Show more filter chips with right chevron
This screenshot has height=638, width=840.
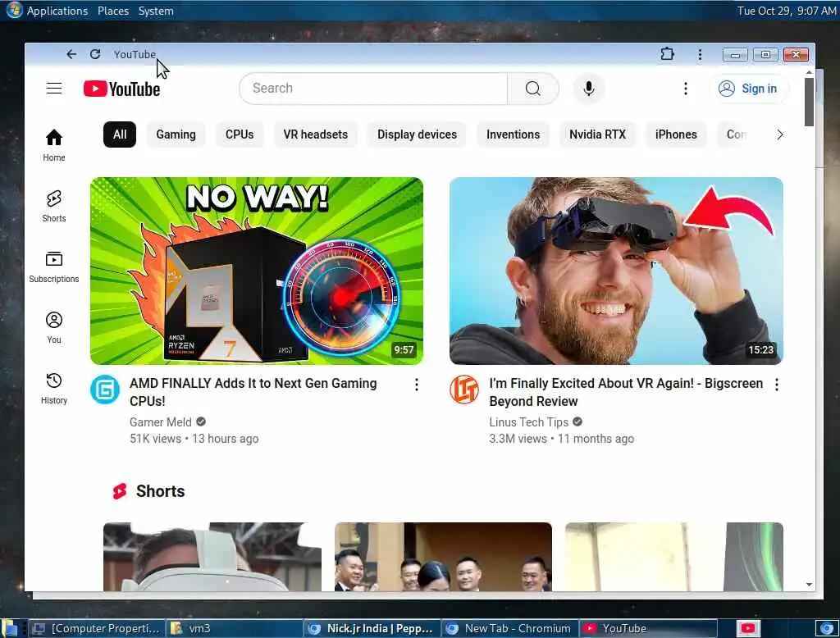(779, 134)
